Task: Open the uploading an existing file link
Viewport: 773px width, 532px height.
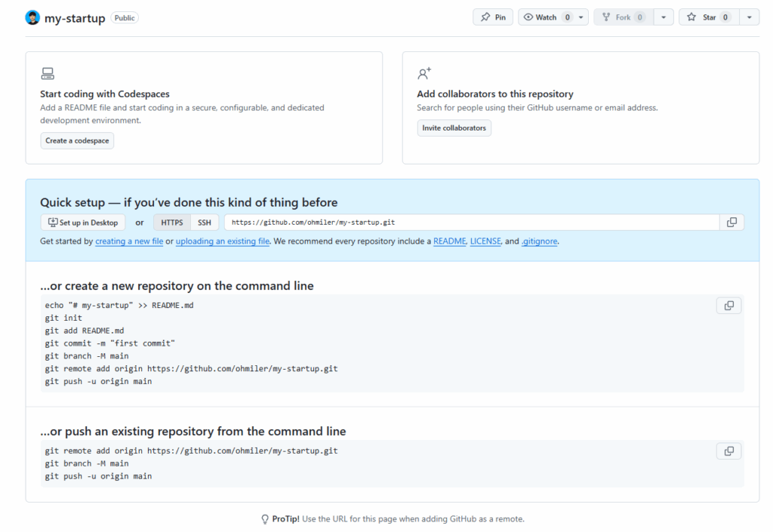Action: click(223, 241)
